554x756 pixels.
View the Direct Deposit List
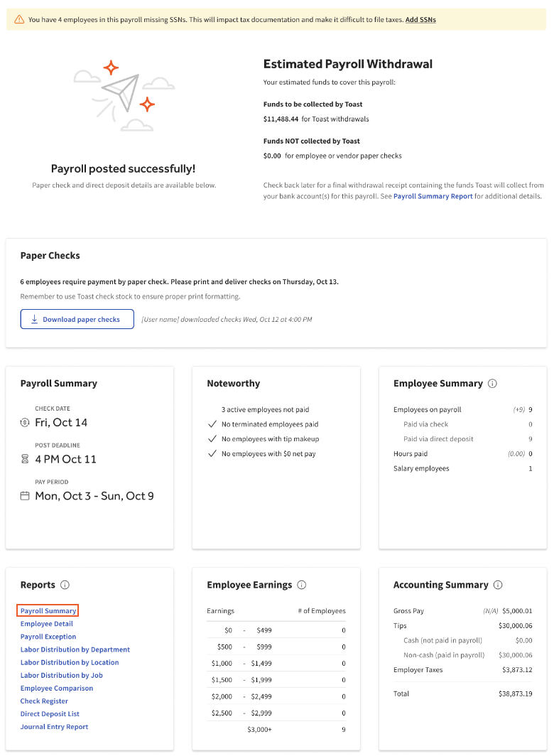(x=49, y=713)
